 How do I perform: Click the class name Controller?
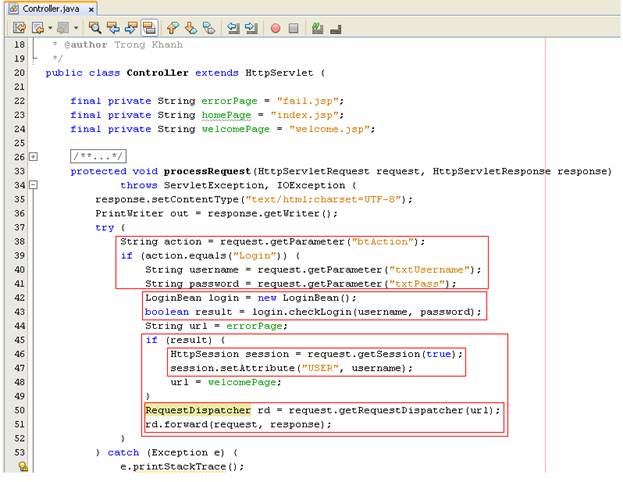[157, 73]
